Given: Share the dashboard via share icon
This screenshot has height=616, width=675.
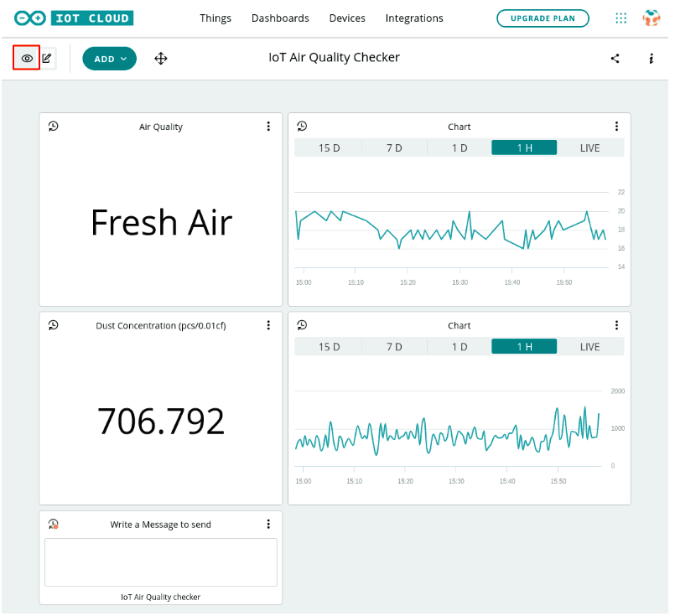Looking at the screenshot, I should (x=615, y=59).
